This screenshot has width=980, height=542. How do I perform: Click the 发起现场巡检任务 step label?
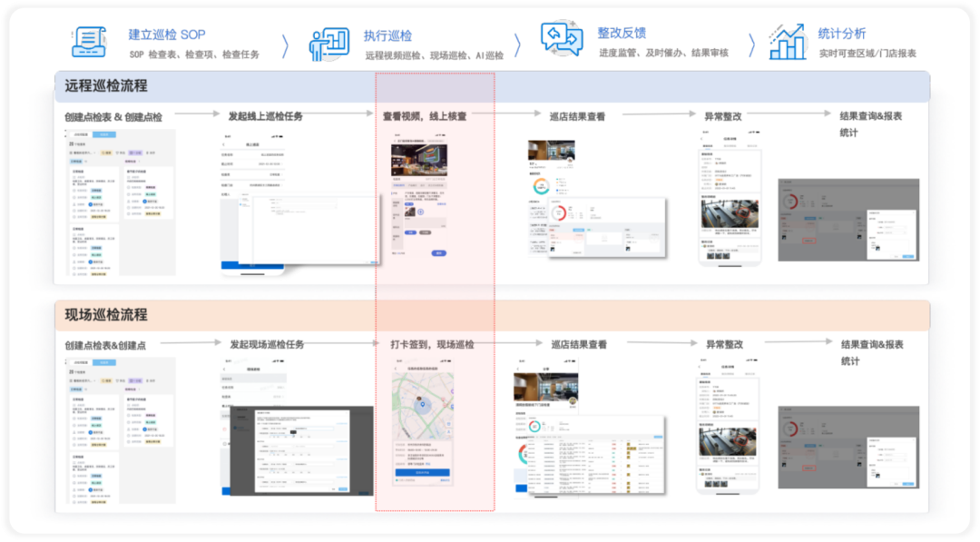click(x=267, y=344)
